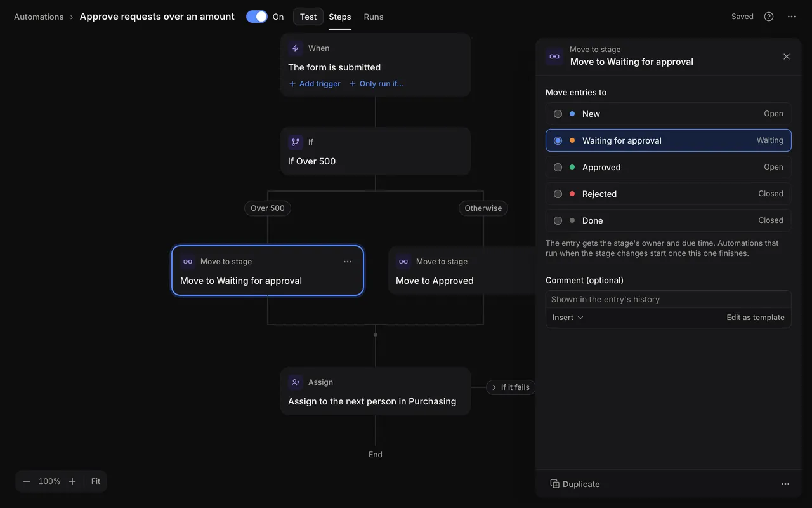The height and width of the screenshot is (508, 812).
Task: Click the green dot of Approved stage
Action: (572, 168)
